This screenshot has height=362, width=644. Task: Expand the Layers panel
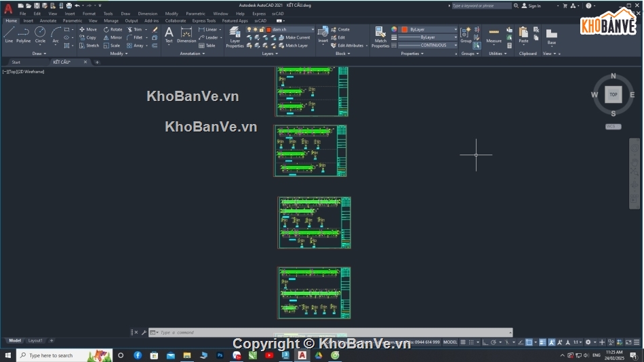(270, 54)
